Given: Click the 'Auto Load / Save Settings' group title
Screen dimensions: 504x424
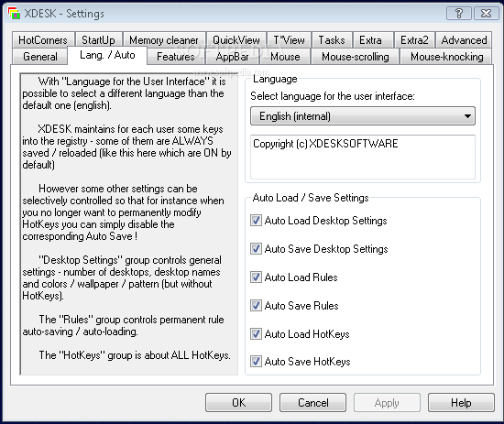Looking at the screenshot, I should pyautogui.click(x=311, y=198).
